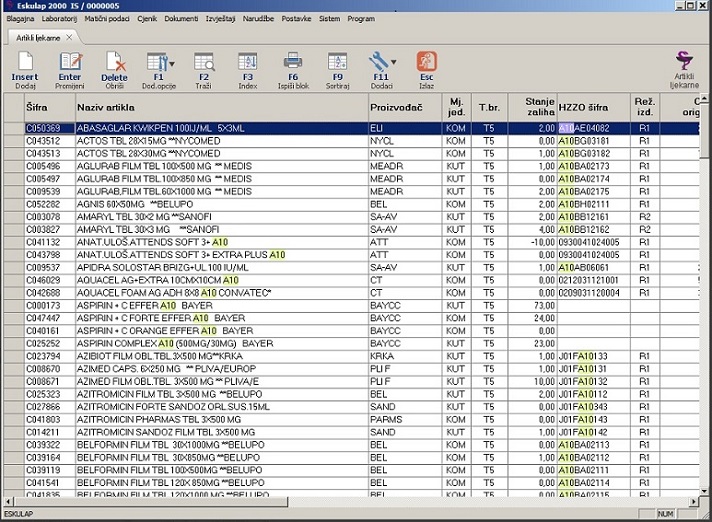
Task: Click the Rež. izd. column header
Action: [x=645, y=108]
